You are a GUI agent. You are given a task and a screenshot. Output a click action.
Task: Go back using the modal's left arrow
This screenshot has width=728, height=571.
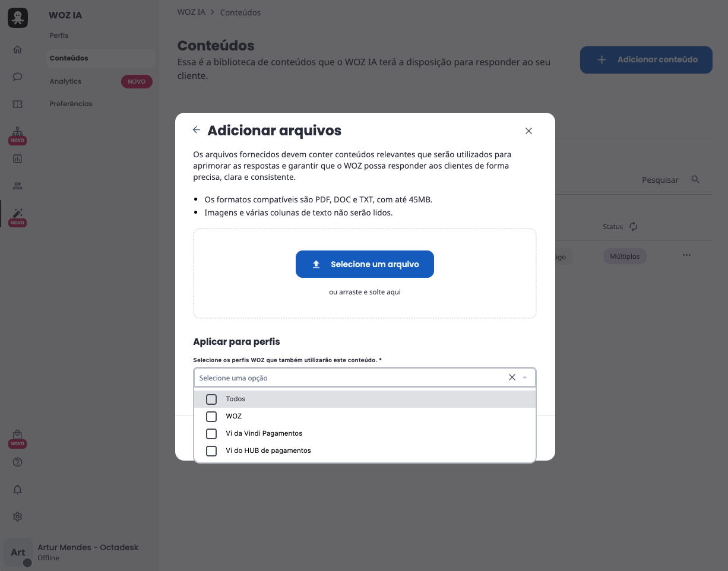point(197,130)
